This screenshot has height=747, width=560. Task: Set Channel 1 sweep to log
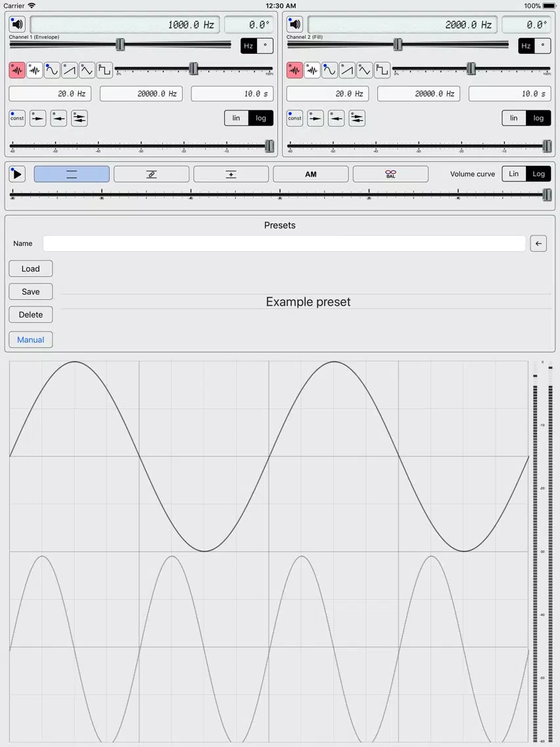click(261, 118)
